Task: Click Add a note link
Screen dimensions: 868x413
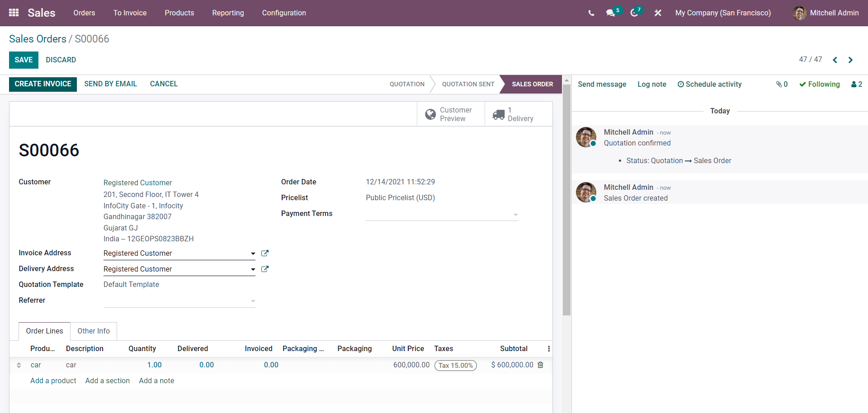Action: (156, 381)
